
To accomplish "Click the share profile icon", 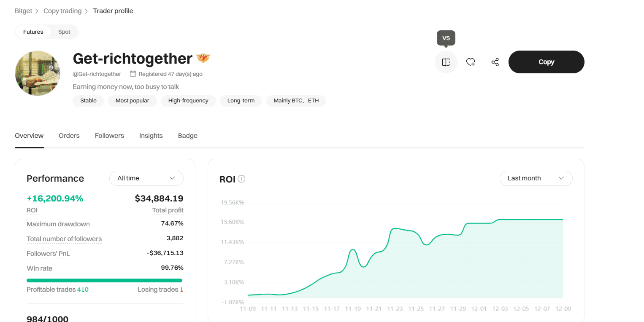I will [x=495, y=62].
